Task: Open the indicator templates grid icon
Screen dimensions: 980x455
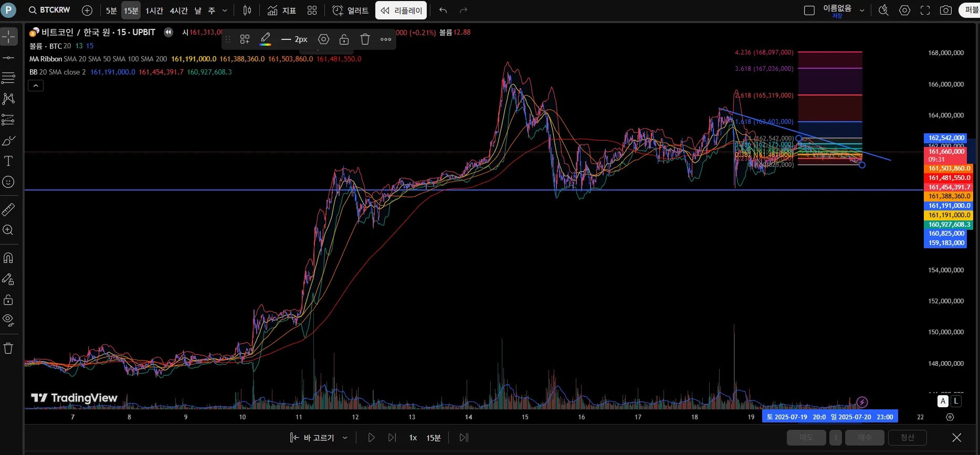Action: pos(312,10)
